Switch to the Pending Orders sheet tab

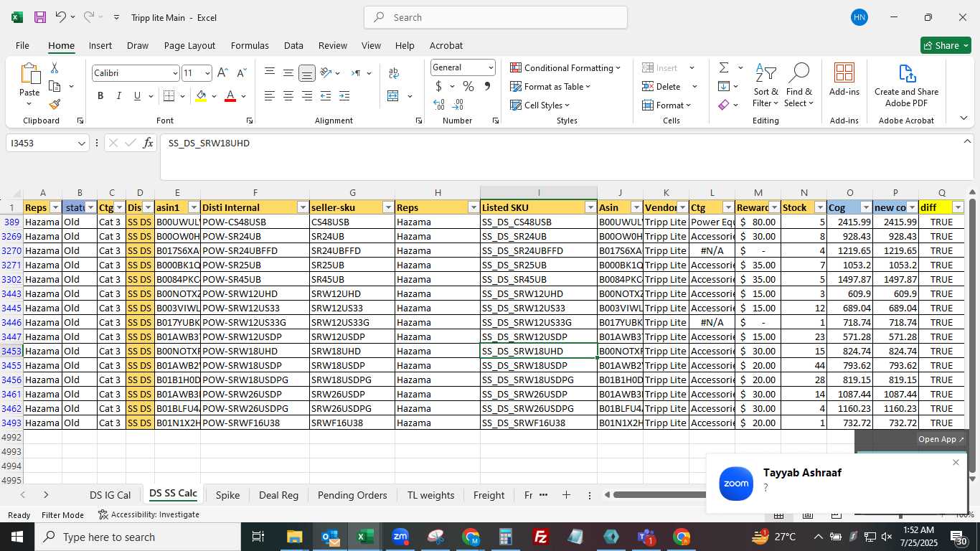click(352, 495)
